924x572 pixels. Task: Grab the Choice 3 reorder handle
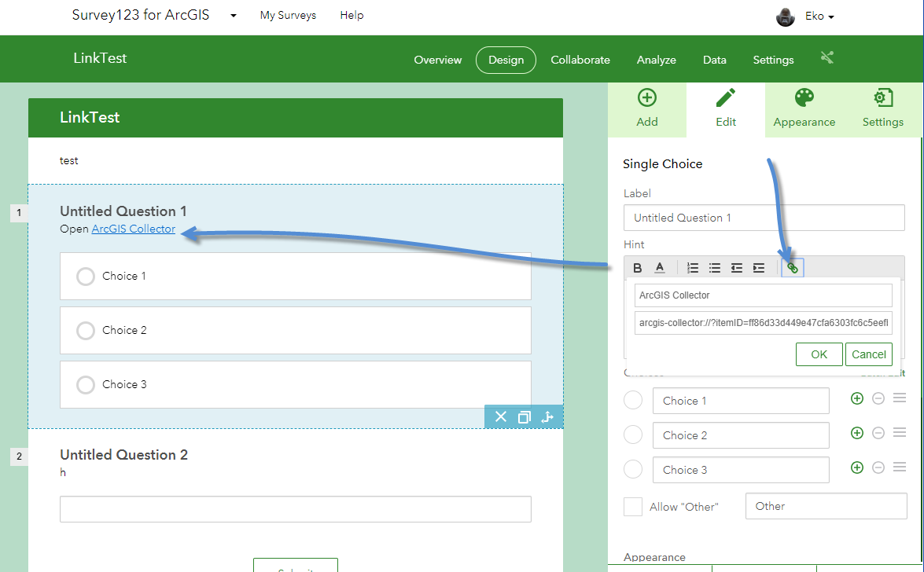pyautogui.click(x=900, y=467)
